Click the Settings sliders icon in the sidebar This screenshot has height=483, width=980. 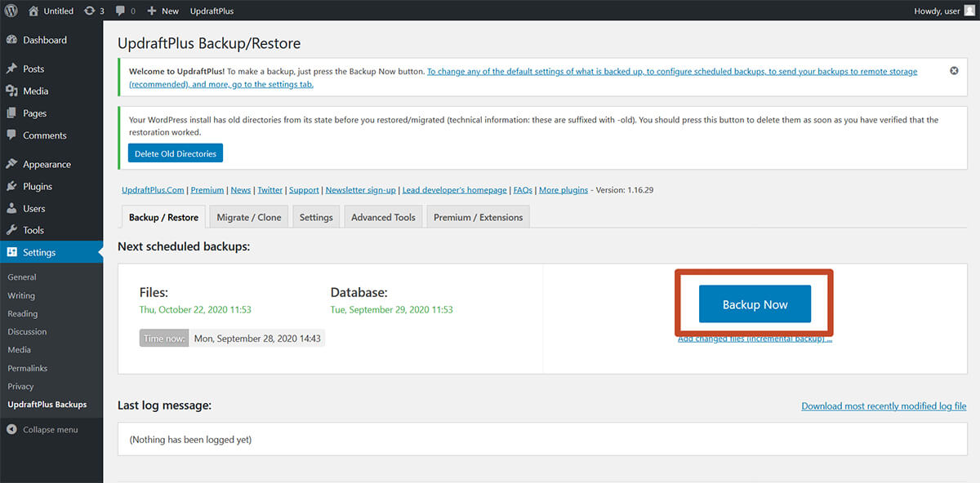[12, 252]
